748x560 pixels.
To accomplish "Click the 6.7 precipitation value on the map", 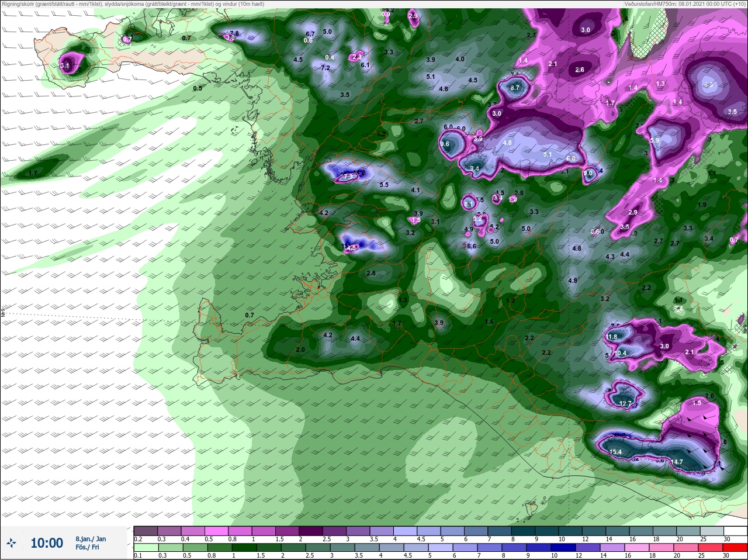I will [310, 34].
